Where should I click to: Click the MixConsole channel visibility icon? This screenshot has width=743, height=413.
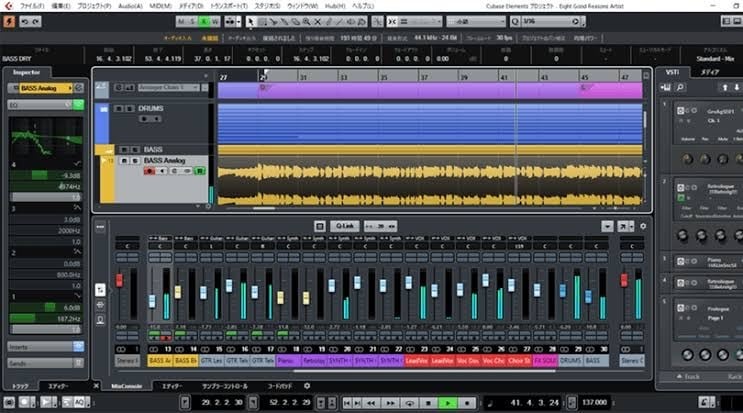pos(320,226)
